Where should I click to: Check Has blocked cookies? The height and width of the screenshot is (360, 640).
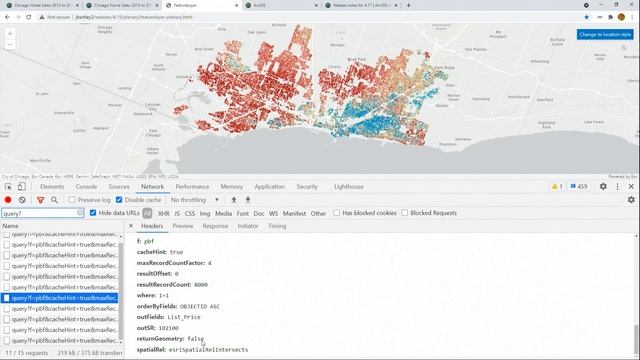point(336,213)
